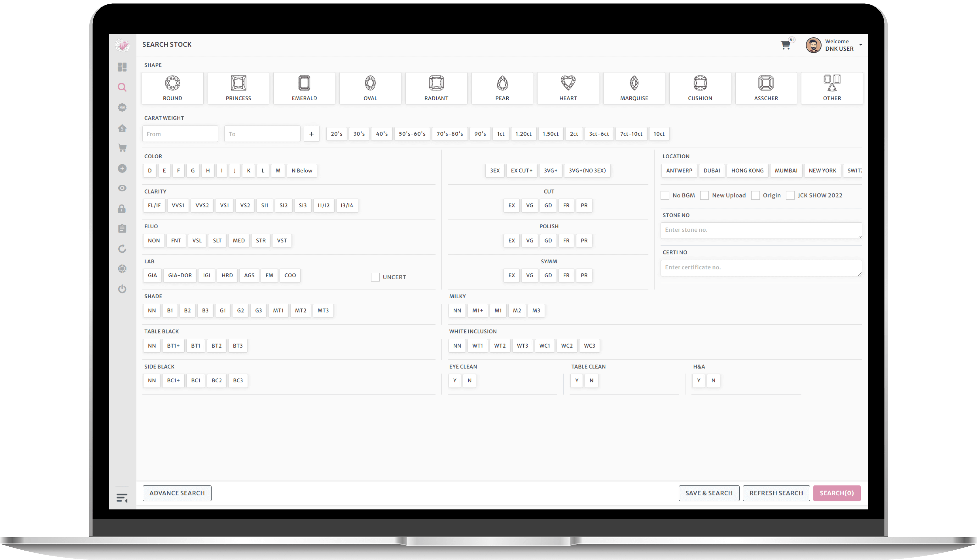The height and width of the screenshot is (560, 977).
Task: Expand the ADVANCE SEARCH options
Action: pos(176,493)
